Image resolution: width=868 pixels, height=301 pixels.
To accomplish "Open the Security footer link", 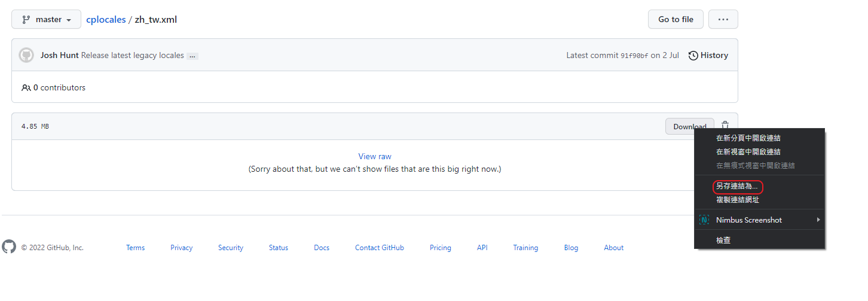I will point(231,248).
